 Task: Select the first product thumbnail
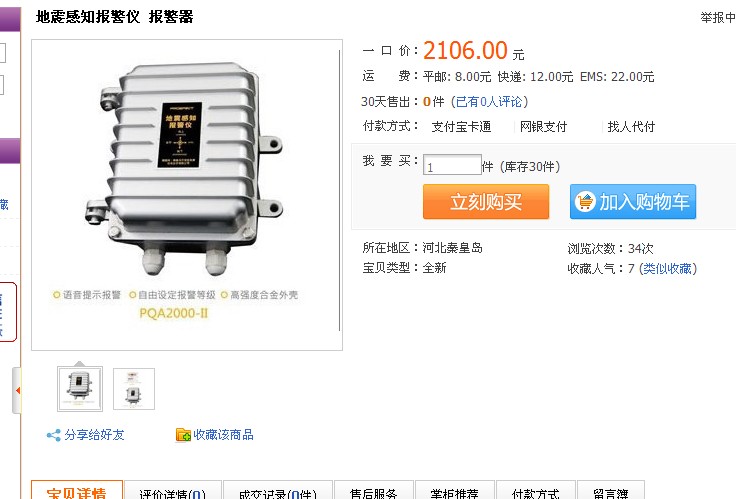click(x=80, y=389)
